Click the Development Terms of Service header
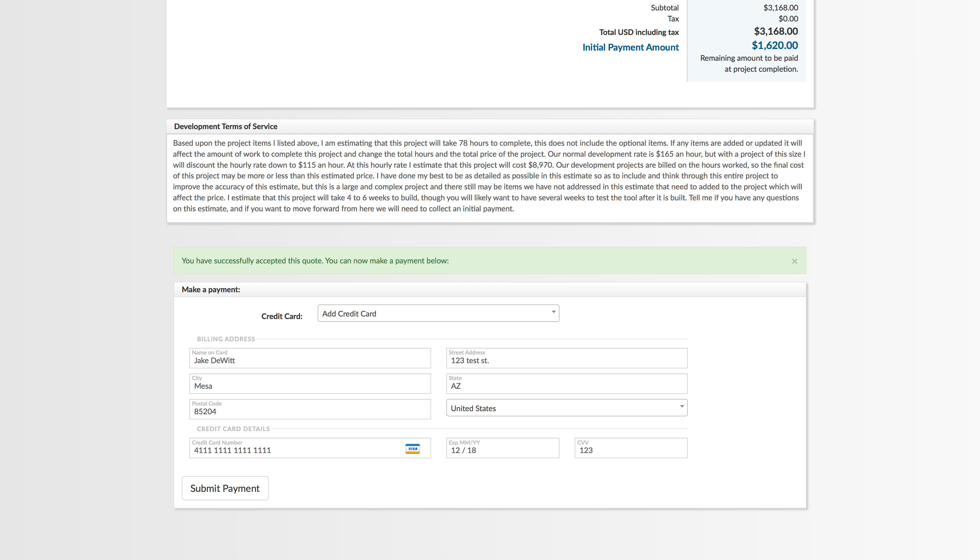Viewport: 980px width, 560px height. click(x=226, y=127)
